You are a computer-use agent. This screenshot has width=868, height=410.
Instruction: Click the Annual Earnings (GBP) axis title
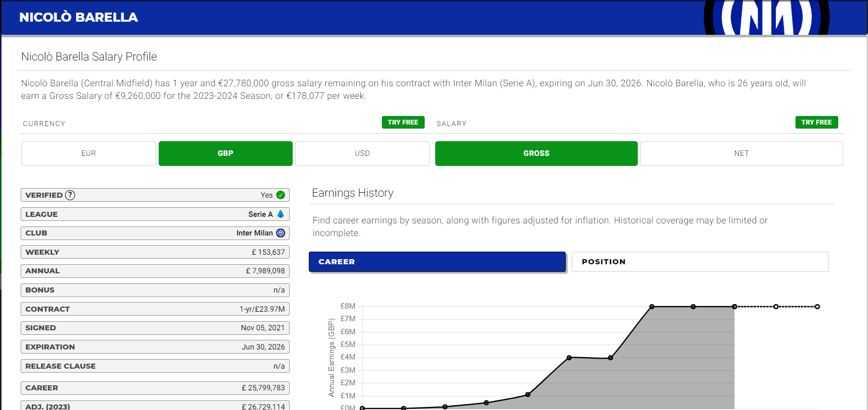coord(331,358)
